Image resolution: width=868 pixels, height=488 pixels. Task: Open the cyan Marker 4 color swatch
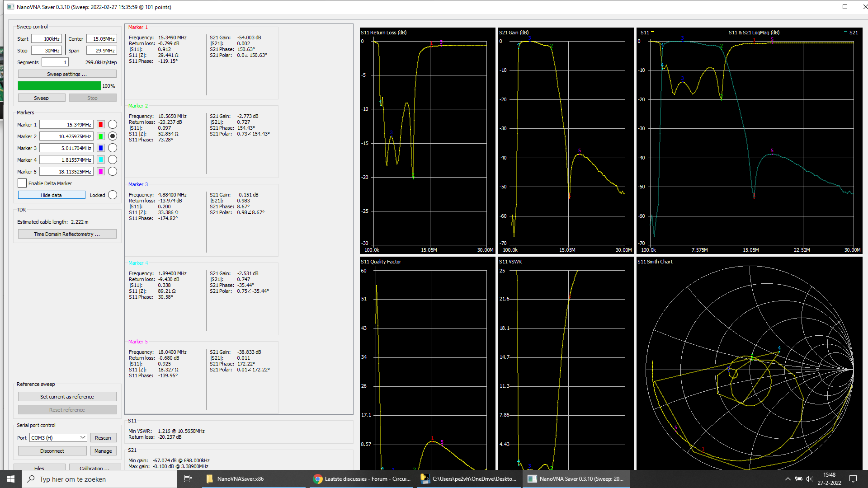[101, 160]
